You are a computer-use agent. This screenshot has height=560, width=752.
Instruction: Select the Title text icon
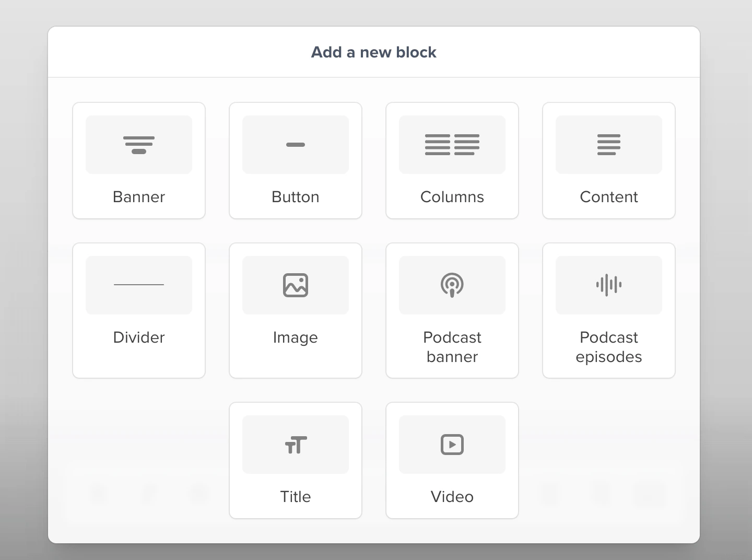tap(295, 445)
